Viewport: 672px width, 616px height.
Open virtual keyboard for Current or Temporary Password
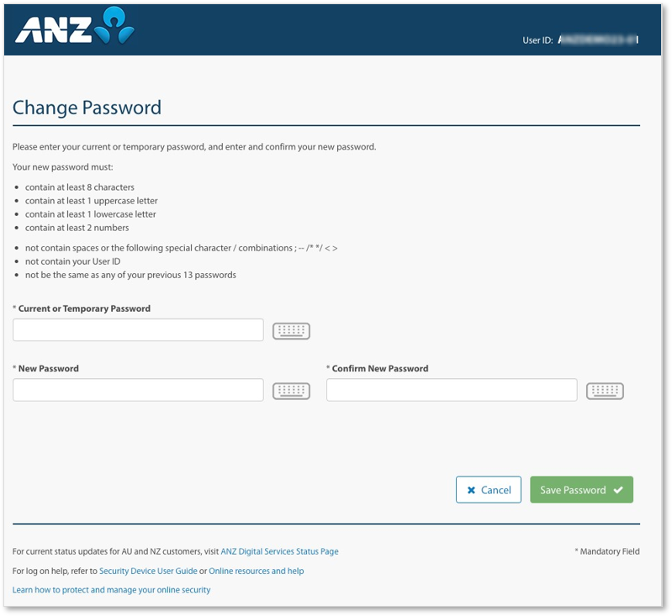click(x=291, y=331)
